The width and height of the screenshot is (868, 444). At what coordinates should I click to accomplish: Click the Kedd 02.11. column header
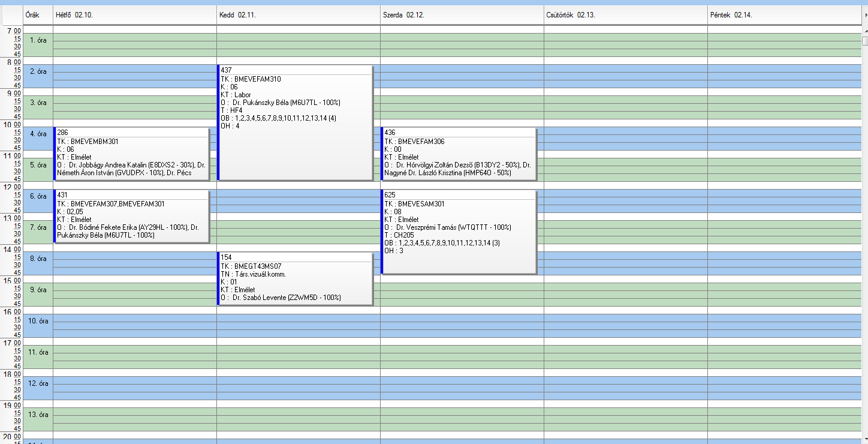(299, 15)
